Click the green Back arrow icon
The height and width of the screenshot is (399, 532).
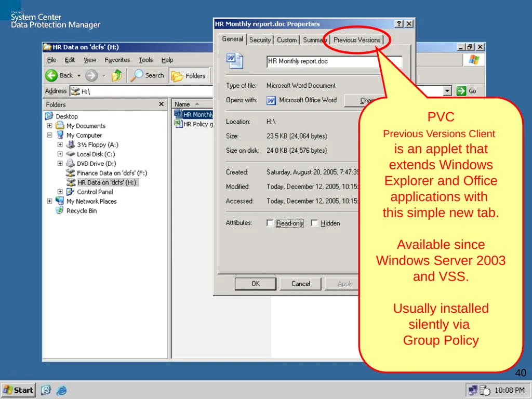51,75
